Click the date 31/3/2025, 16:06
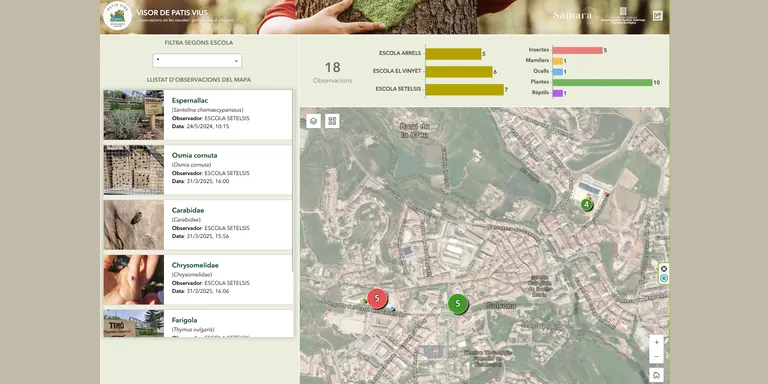Image resolution: width=768 pixels, height=384 pixels. pos(208,291)
